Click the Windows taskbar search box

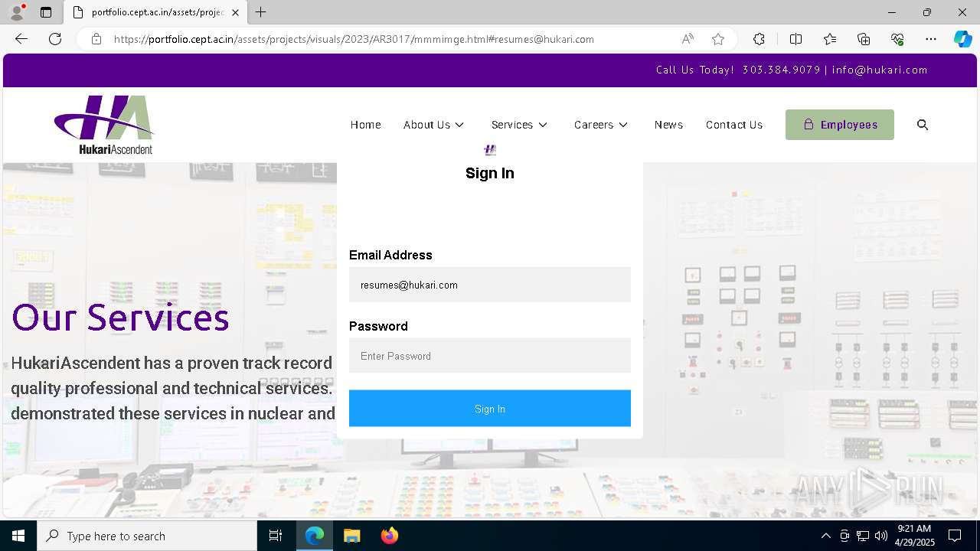(147, 536)
